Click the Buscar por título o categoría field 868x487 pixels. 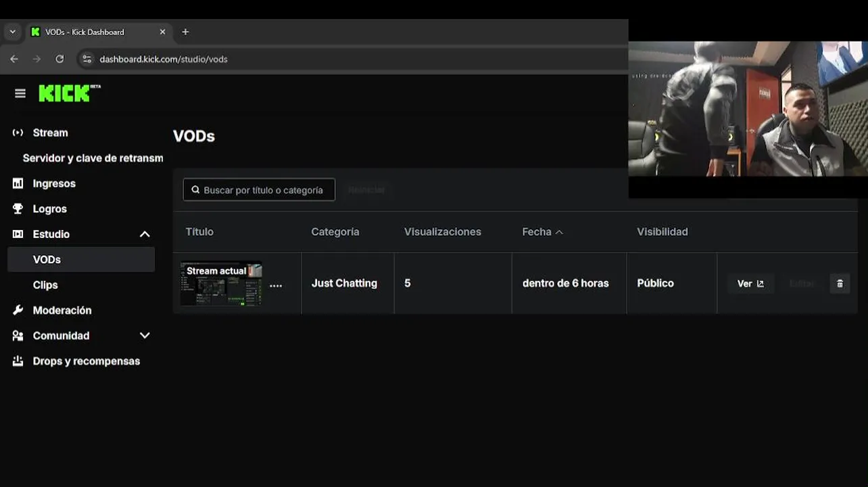pyautogui.click(x=259, y=190)
